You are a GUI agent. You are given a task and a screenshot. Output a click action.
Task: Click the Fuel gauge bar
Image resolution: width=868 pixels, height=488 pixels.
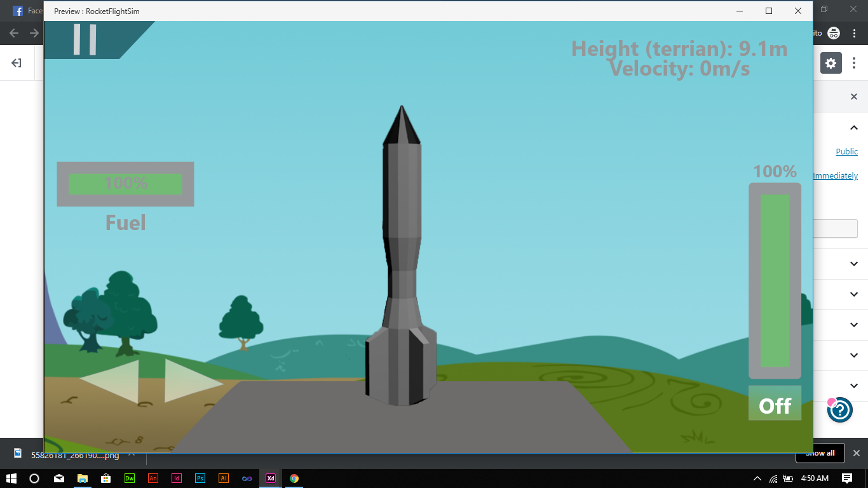tap(125, 184)
